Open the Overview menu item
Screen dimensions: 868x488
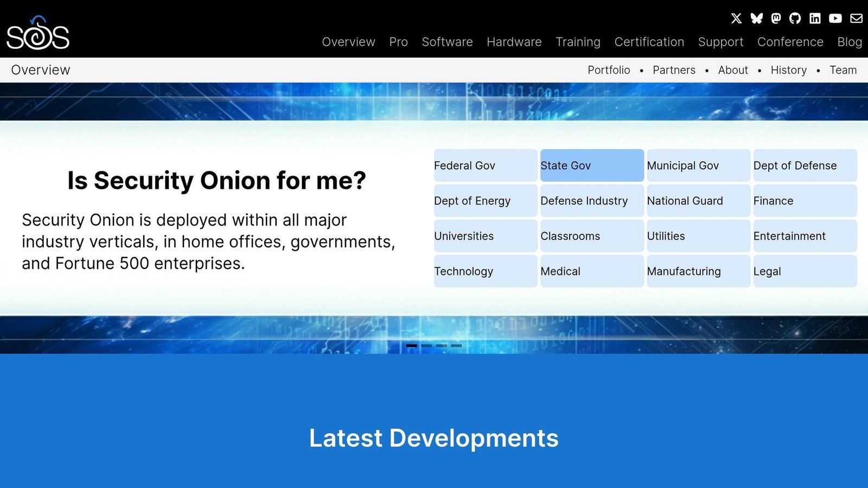pos(348,42)
